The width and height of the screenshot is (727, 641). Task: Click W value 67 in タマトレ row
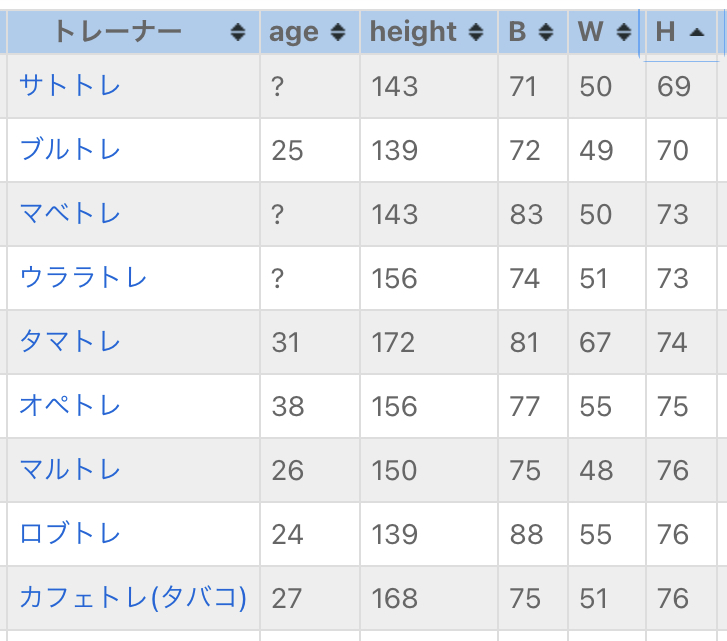595,343
